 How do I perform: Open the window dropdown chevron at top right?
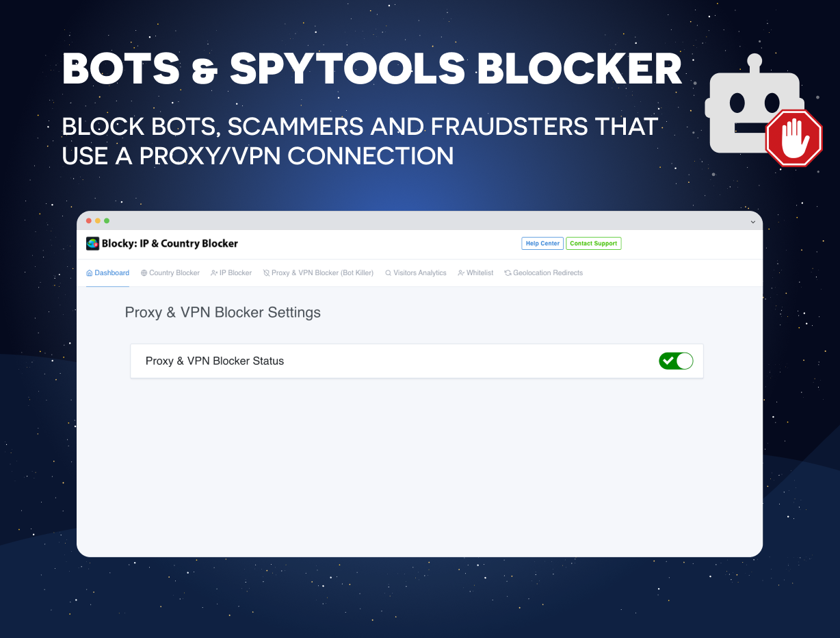click(x=752, y=220)
